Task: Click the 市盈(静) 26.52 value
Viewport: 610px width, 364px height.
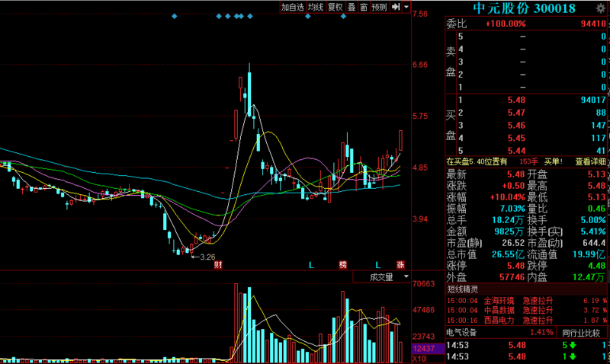Action: (513, 243)
